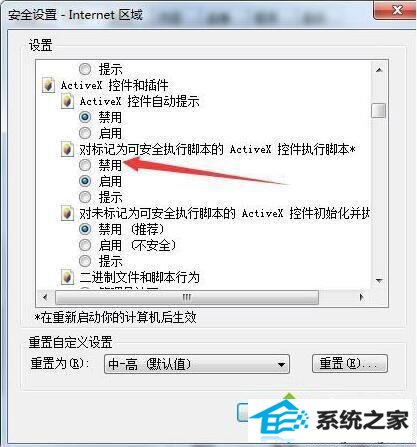Click the 重置(E)... button
This screenshot has width=417, height=447.
350,363
